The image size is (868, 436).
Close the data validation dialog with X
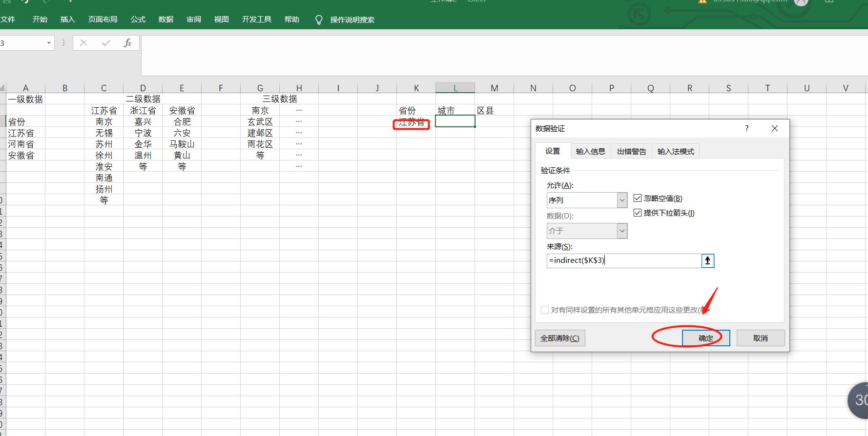(774, 128)
